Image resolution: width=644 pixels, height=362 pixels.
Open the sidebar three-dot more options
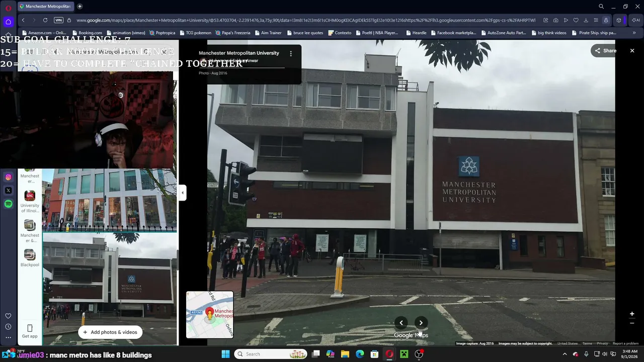click(x=8, y=338)
